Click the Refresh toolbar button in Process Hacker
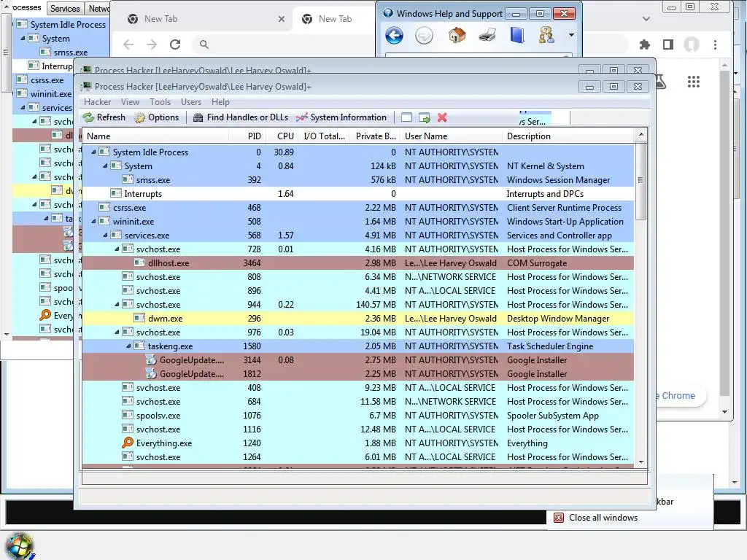This screenshot has width=747, height=560. click(x=104, y=117)
